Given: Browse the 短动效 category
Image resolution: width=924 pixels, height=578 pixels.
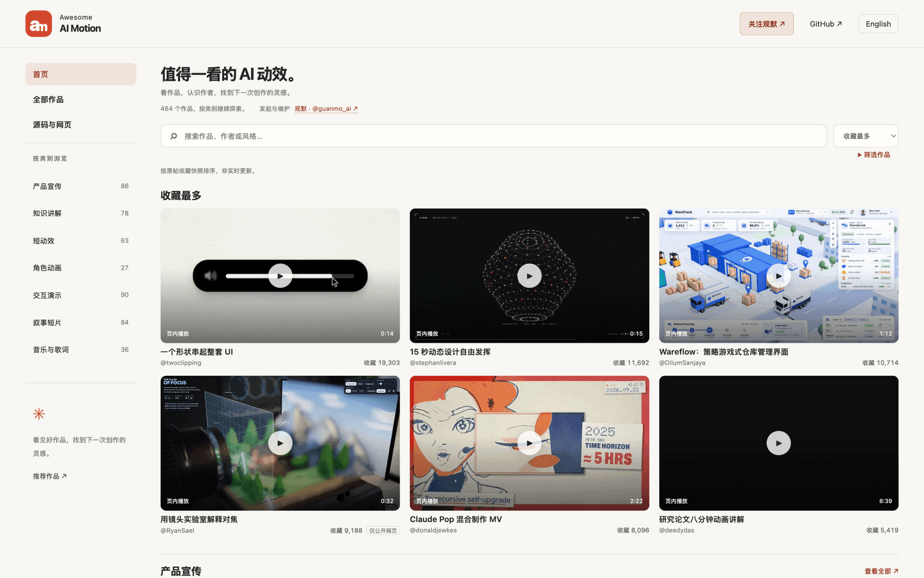Looking at the screenshot, I should (81, 240).
